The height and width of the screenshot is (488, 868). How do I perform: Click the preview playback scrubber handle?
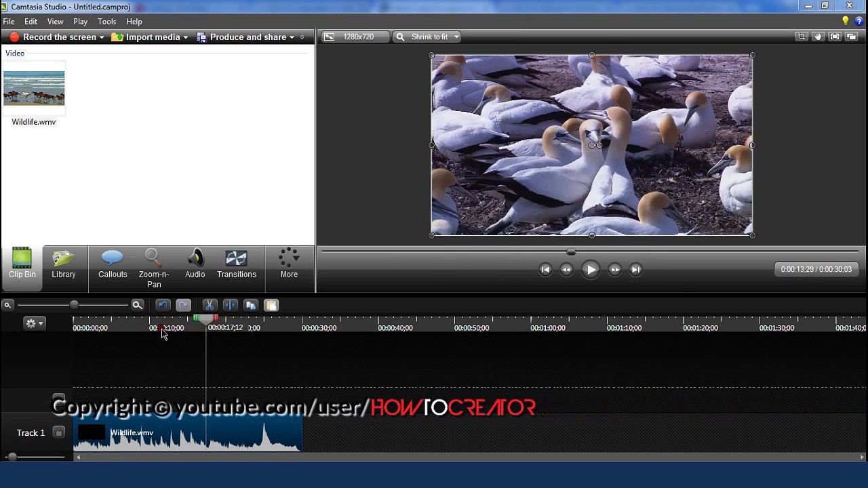pos(571,252)
